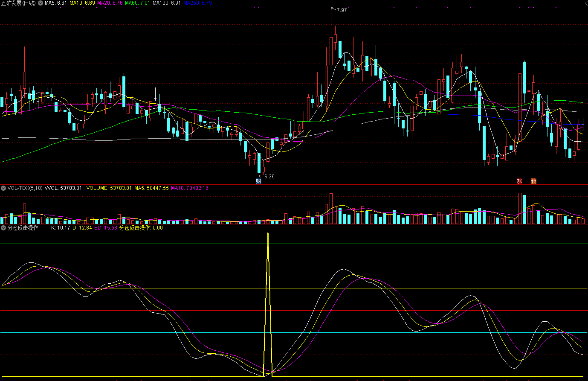Click the volume MA5: 58447.55 label
This screenshot has height=381, width=588.
click(x=151, y=188)
